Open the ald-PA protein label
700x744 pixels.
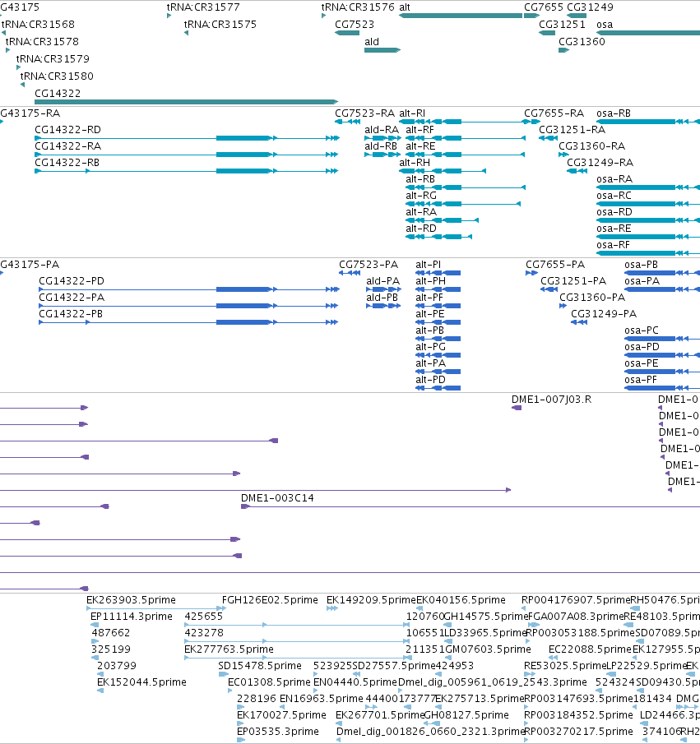tap(383, 281)
